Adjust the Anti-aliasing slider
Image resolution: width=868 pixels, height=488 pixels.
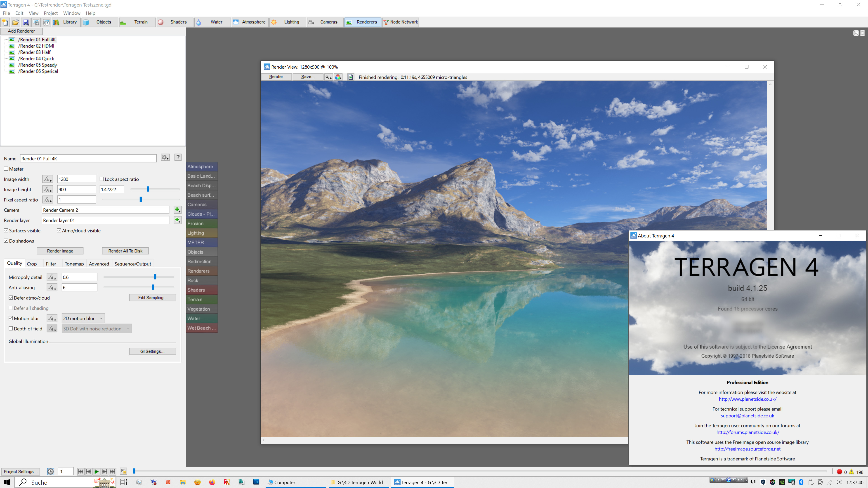pyautogui.click(x=153, y=287)
